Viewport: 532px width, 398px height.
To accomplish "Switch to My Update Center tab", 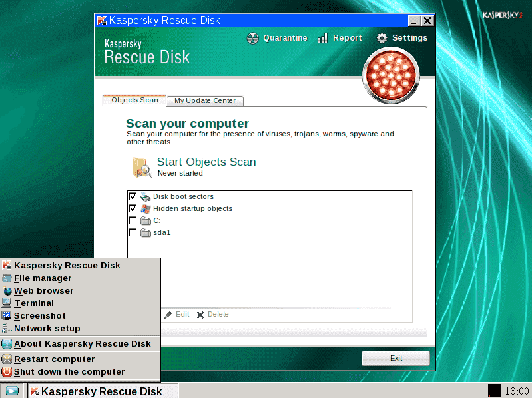I will click(x=205, y=100).
